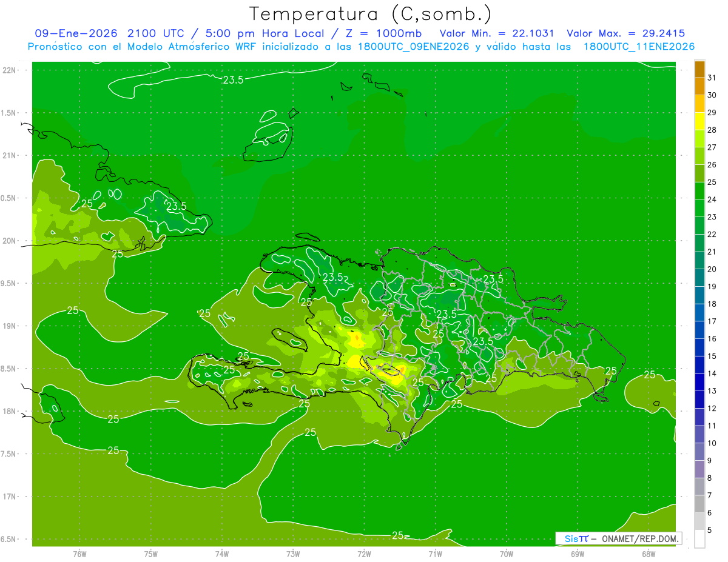The width and height of the screenshot is (728, 562).
Task: Click the legend scale label "31"
Action: point(712,78)
